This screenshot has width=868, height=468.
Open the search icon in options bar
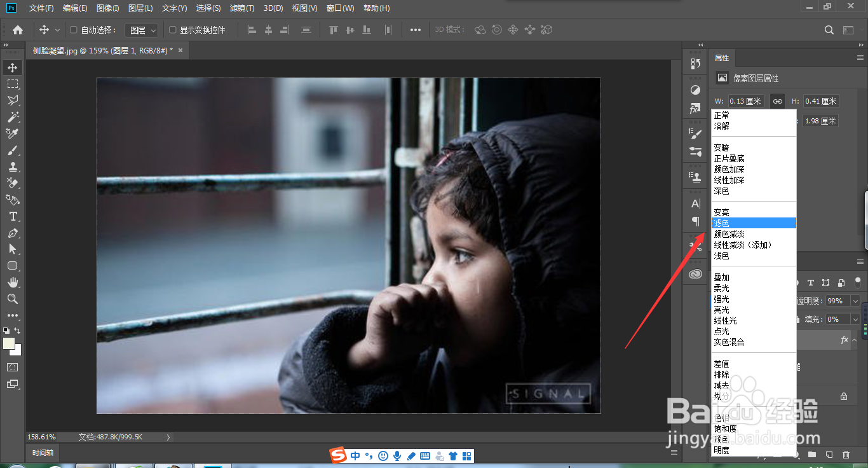coord(829,30)
